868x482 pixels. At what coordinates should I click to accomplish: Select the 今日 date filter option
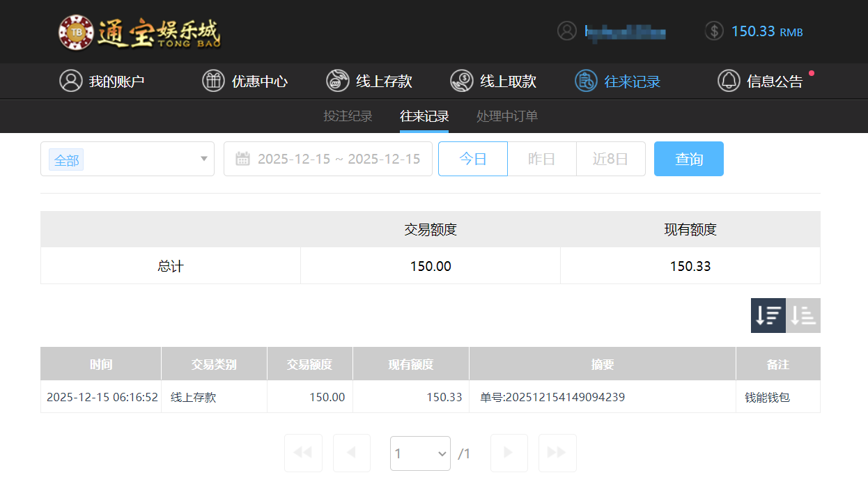(x=472, y=159)
